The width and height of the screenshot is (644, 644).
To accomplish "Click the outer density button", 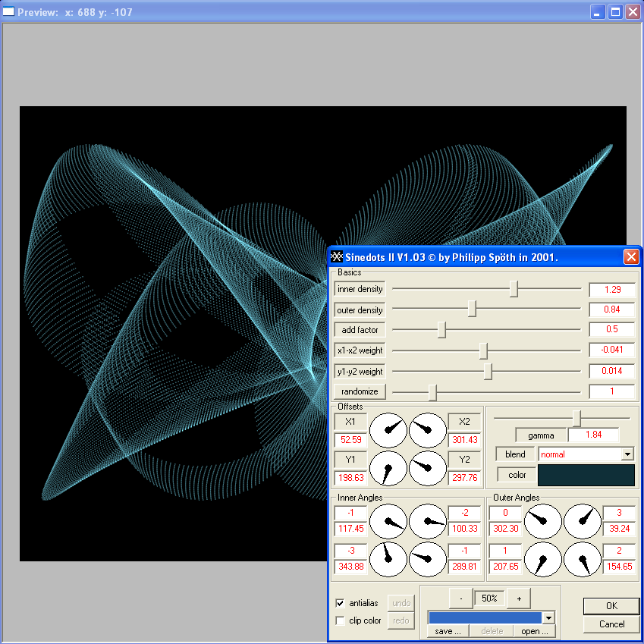I will point(360,310).
